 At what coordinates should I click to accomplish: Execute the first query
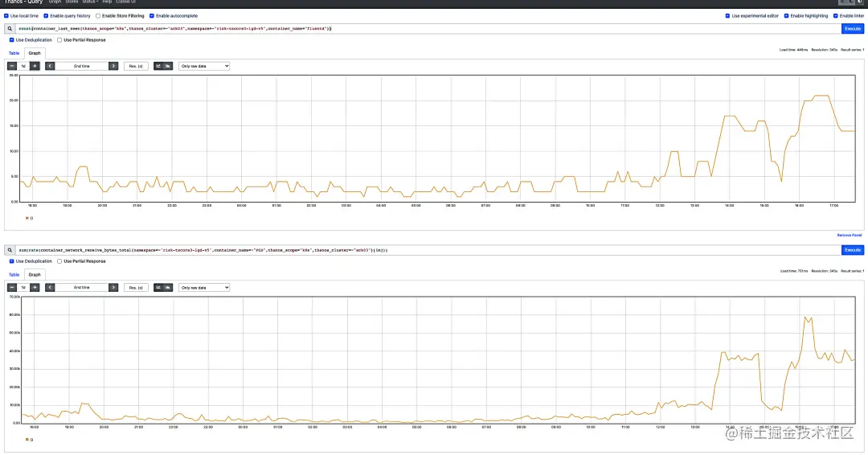coord(853,29)
